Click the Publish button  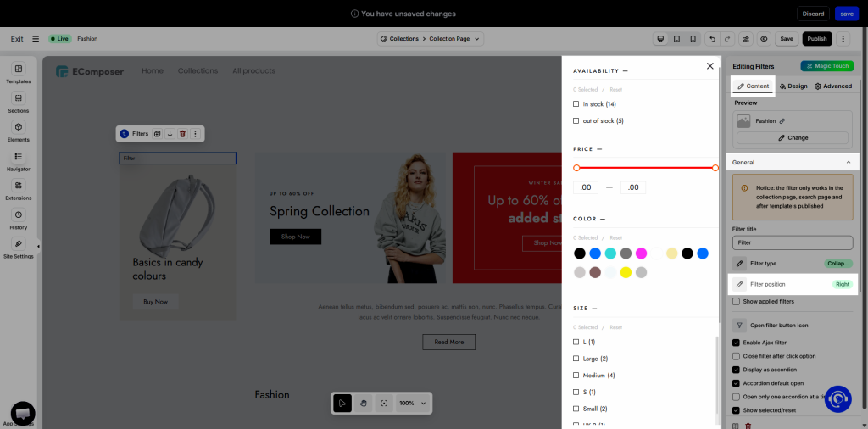[816, 39]
